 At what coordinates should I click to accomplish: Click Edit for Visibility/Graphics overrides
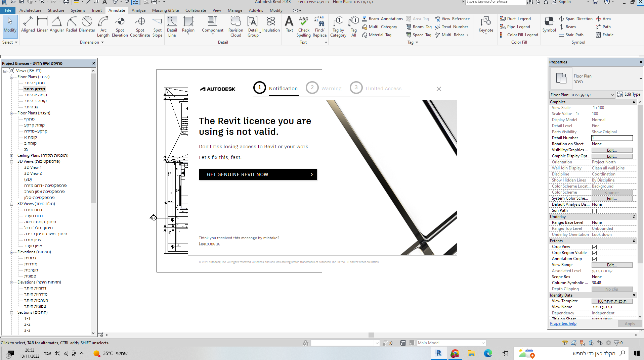612,150
